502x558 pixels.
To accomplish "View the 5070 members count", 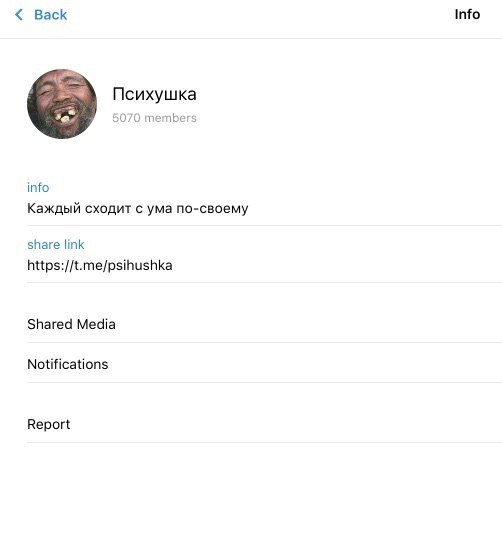I will (x=154, y=118).
